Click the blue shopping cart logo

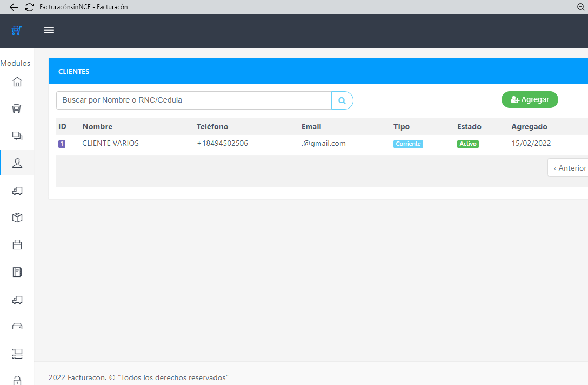[x=17, y=30]
